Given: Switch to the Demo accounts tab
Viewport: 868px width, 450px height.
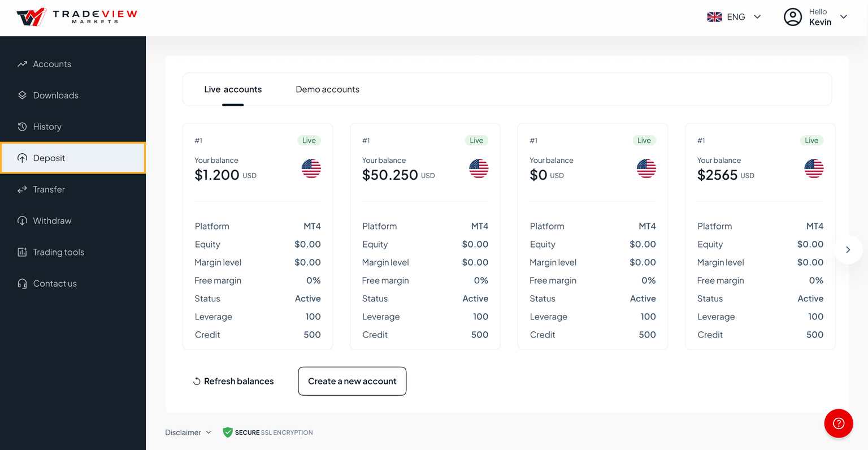Looking at the screenshot, I should pos(327,89).
